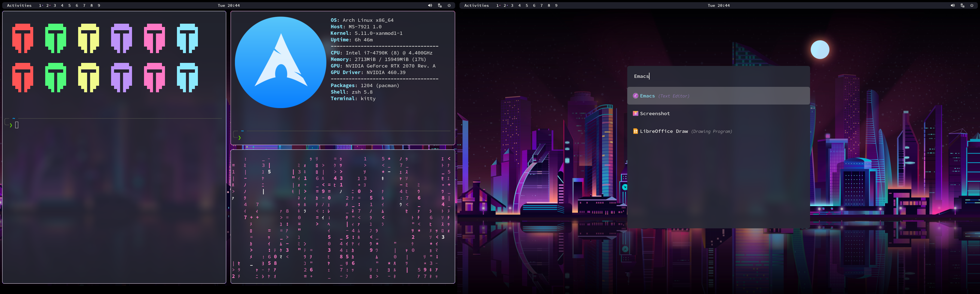The height and width of the screenshot is (294, 980).
Task: Switch to workspace 3 on left monitor's bar
Action: tap(55, 5)
